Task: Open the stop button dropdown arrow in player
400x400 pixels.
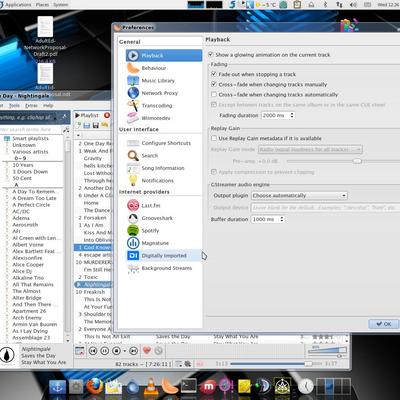Action: 125,351
